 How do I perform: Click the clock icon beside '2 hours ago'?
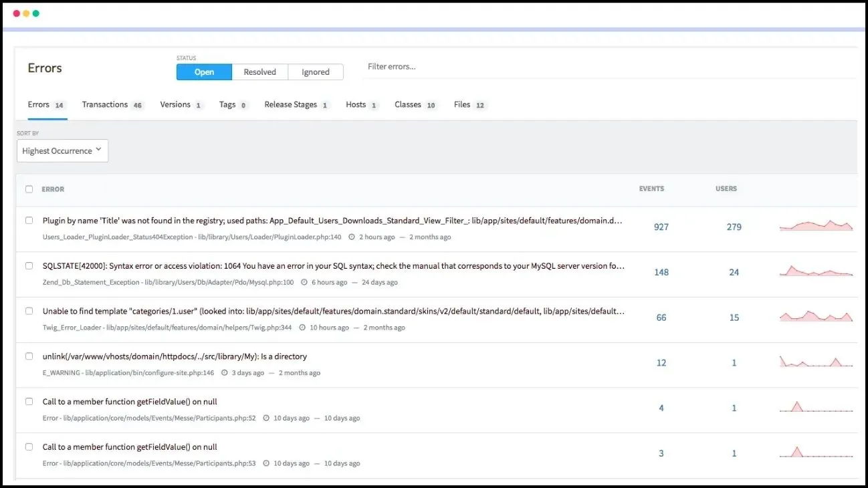pos(352,237)
